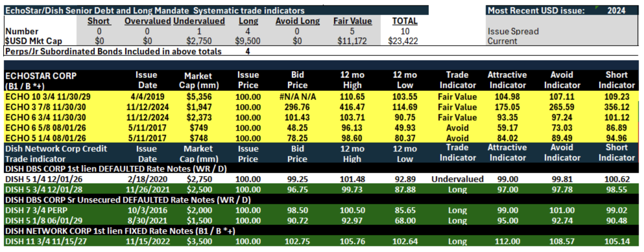Click the Avoid indicator for ECHO 6 5/8

pos(457,128)
